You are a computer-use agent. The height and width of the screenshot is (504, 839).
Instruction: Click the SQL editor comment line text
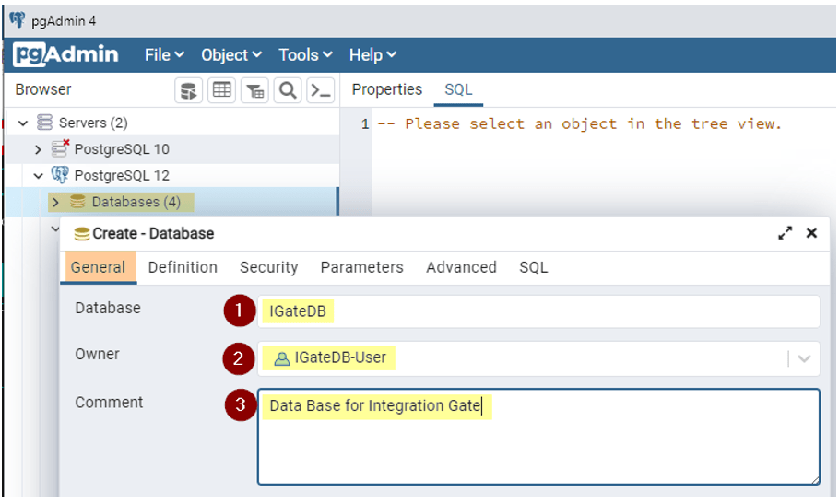580,124
